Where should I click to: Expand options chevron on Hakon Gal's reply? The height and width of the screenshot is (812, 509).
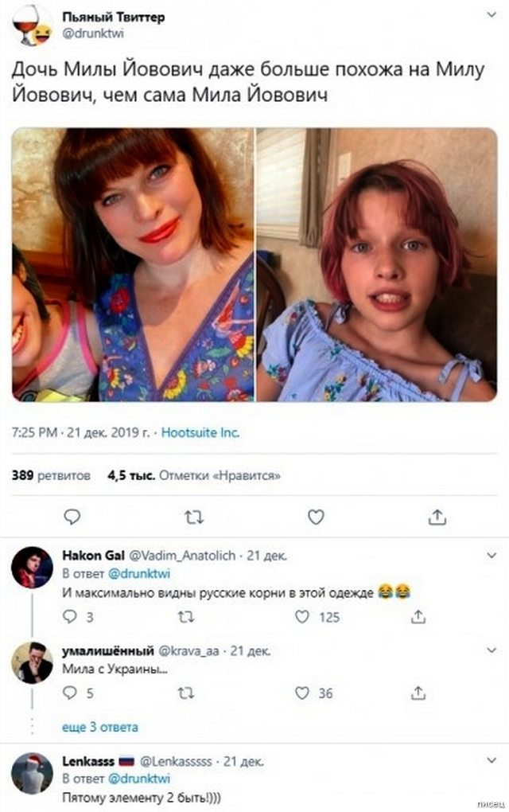[x=492, y=555]
